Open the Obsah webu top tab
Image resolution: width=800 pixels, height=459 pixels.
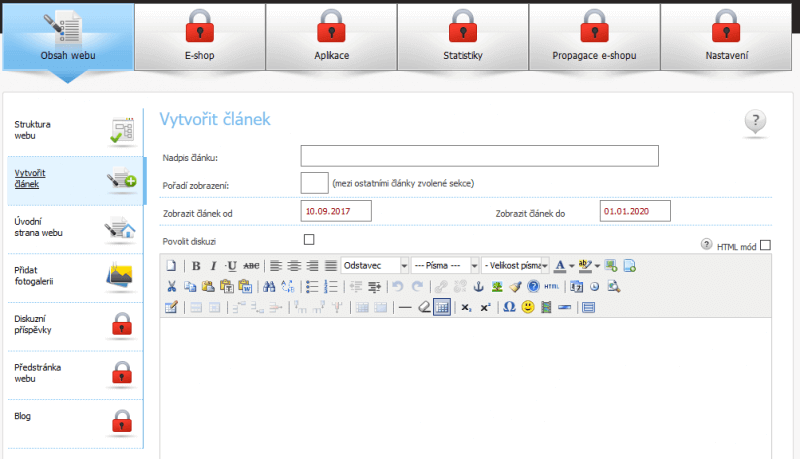pyautogui.click(x=68, y=37)
